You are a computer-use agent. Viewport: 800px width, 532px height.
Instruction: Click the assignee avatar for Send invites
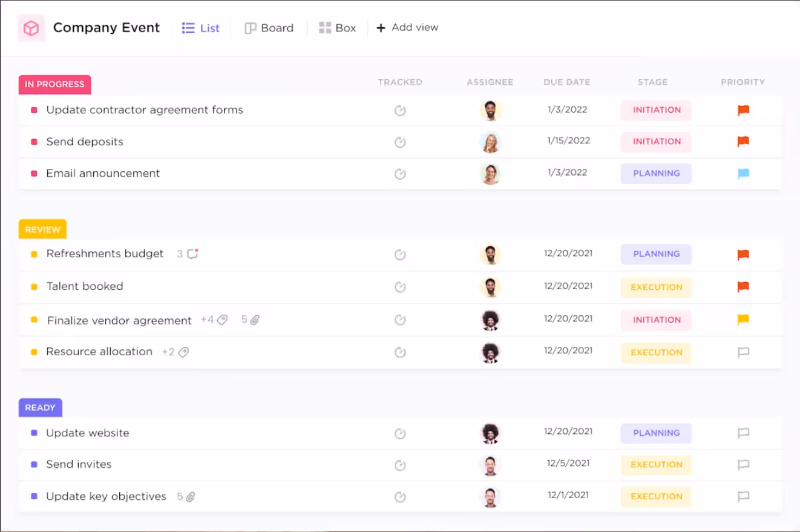tap(491, 465)
